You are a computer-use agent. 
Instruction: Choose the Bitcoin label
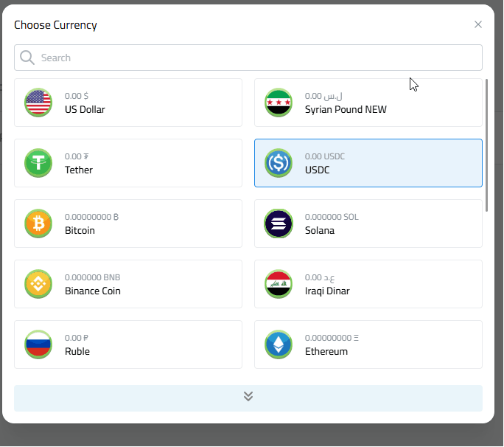coord(80,230)
